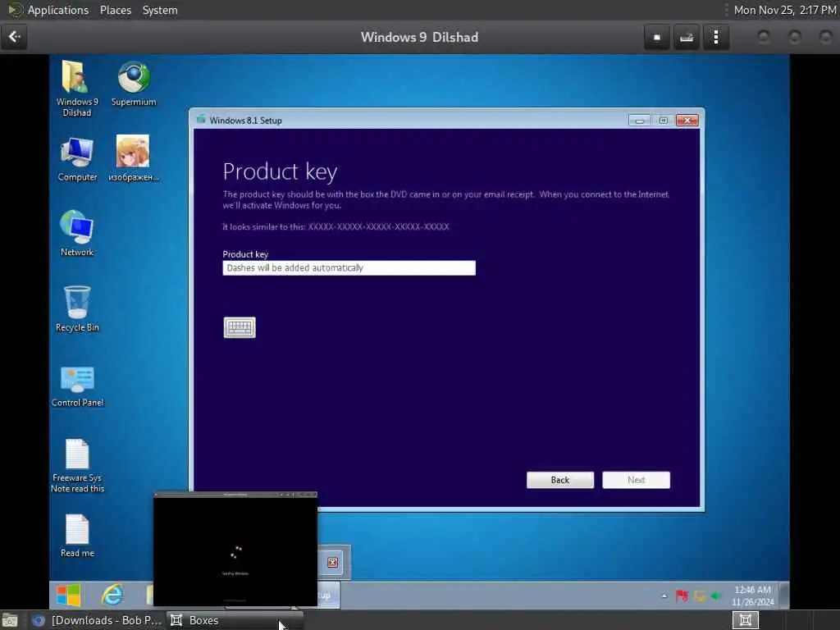Click the green arrow tray icon
840x630 pixels.
pyautogui.click(x=715, y=596)
